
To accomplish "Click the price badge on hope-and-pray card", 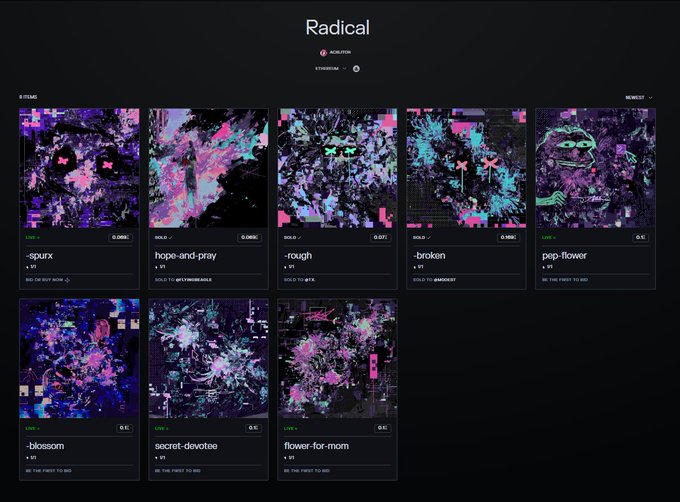I will pos(249,237).
